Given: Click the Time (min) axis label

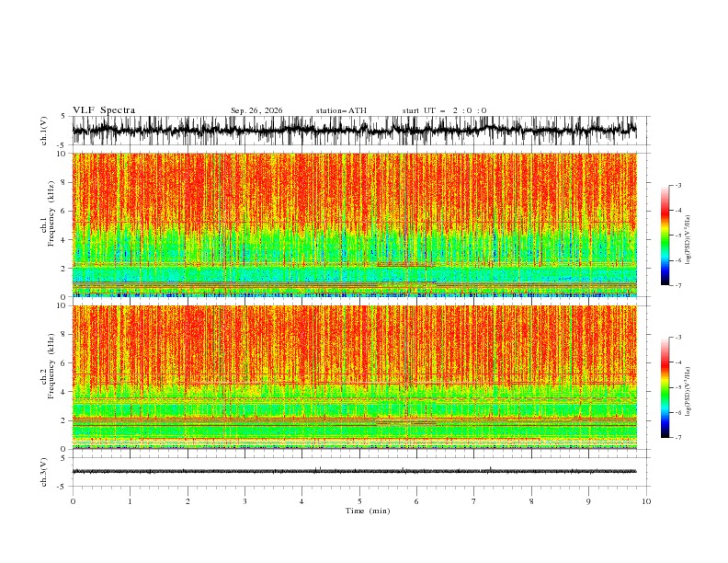Looking at the screenshot, I should (x=368, y=511).
